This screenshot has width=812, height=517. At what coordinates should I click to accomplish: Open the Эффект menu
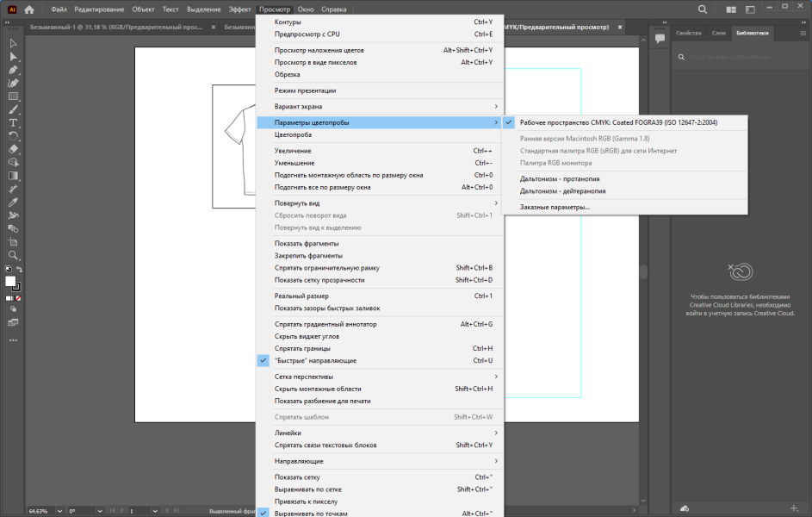(x=239, y=9)
